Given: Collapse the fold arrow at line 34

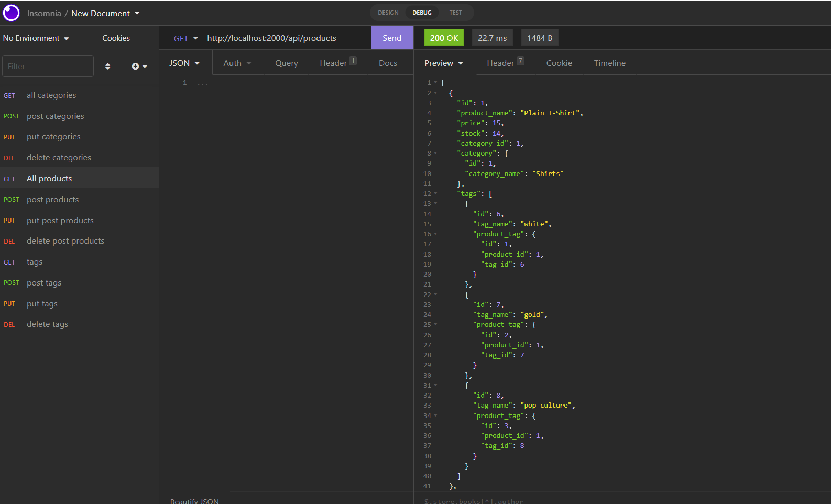Looking at the screenshot, I should pos(435,416).
